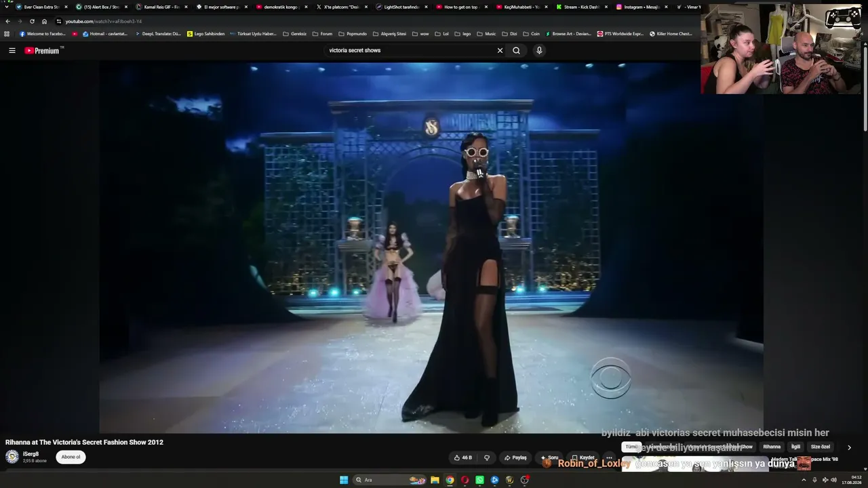
Task: Open the Windows Start menu
Action: (344, 480)
